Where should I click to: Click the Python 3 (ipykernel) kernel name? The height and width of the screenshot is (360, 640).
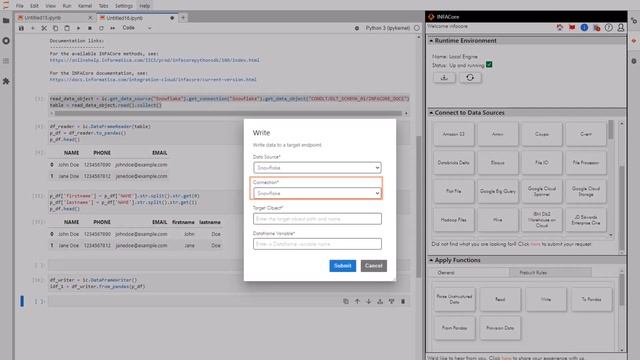click(387, 28)
